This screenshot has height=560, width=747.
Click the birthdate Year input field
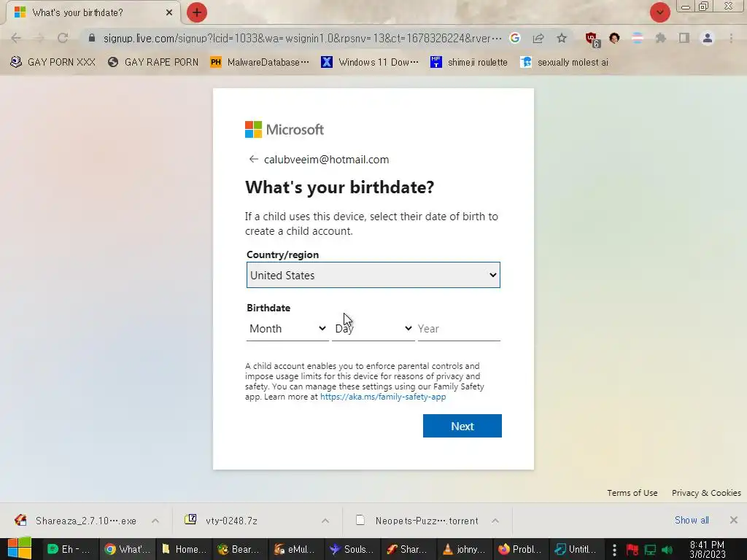point(459,329)
